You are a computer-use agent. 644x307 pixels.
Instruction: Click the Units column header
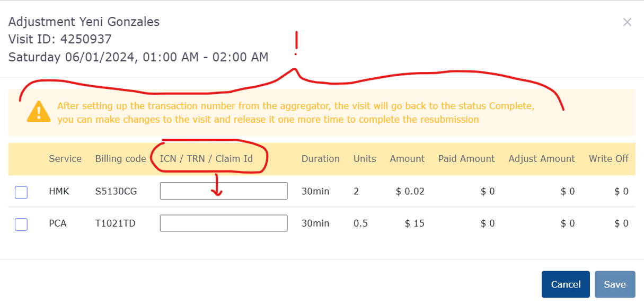(x=365, y=158)
